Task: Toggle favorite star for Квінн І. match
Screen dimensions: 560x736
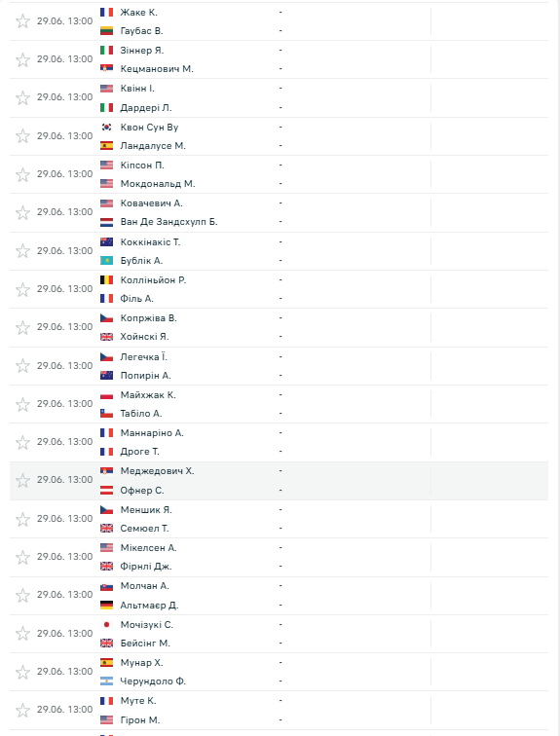Action: tap(22, 97)
